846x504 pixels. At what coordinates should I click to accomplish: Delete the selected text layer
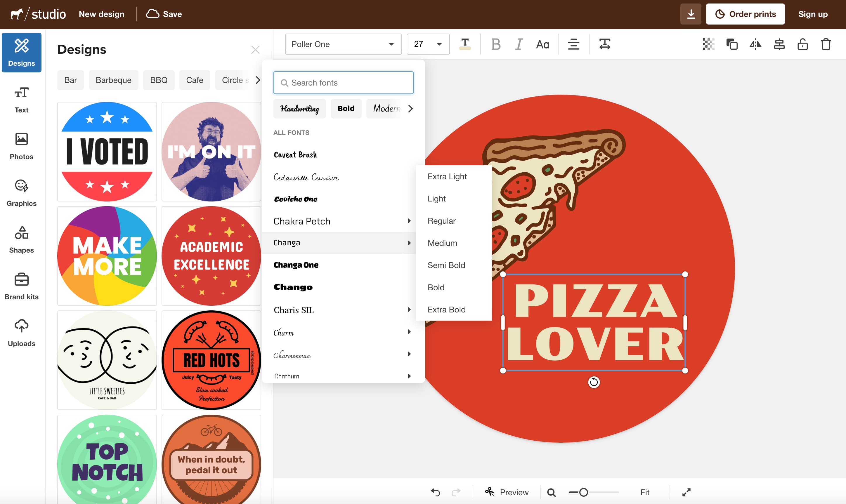826,44
